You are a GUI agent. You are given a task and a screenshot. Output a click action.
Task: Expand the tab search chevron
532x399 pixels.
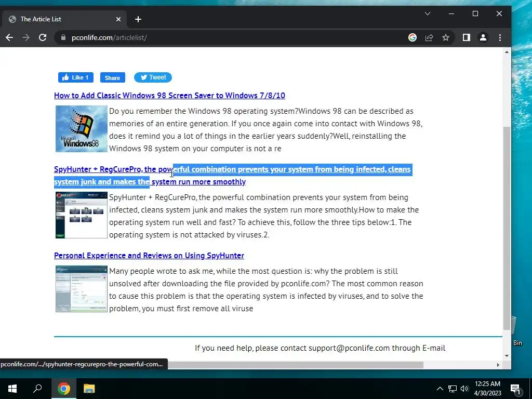point(428,14)
